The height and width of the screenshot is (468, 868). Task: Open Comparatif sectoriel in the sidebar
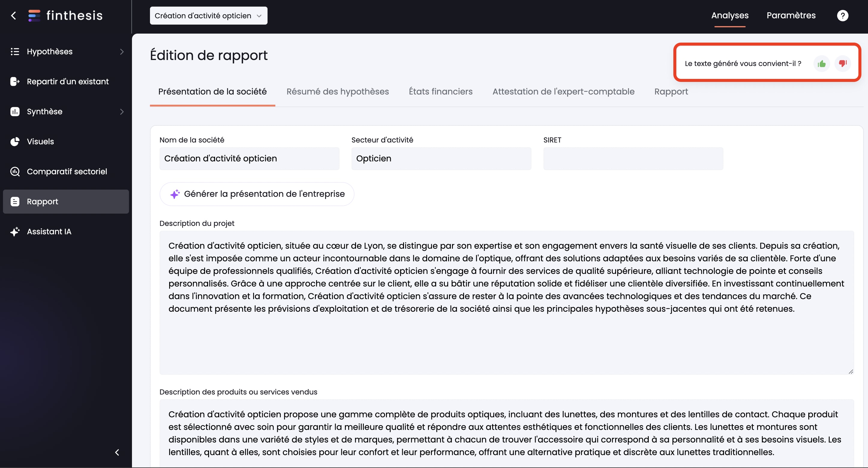[x=66, y=172]
